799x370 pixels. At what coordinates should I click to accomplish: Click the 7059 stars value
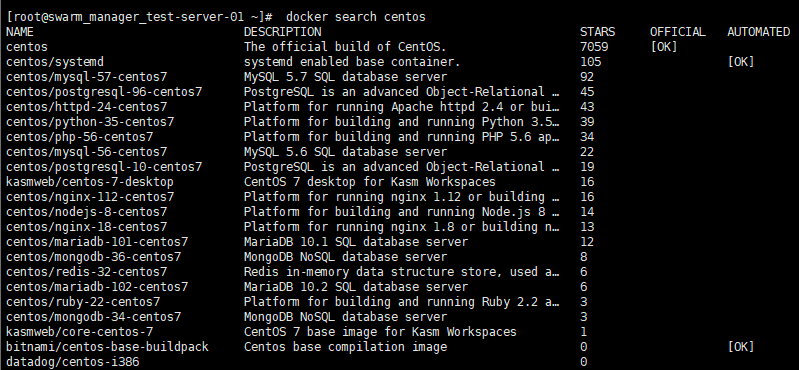pyautogui.click(x=594, y=47)
